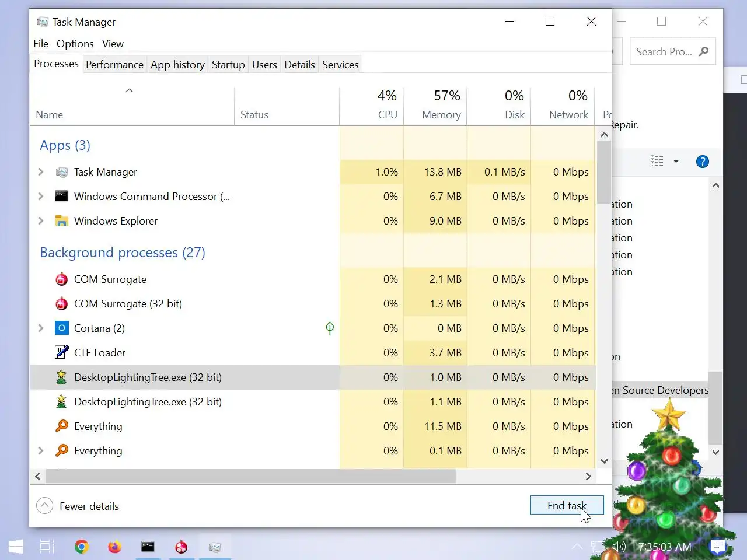Viewport: 747px width, 560px height.
Task: Switch to the Details tab
Action: click(299, 65)
